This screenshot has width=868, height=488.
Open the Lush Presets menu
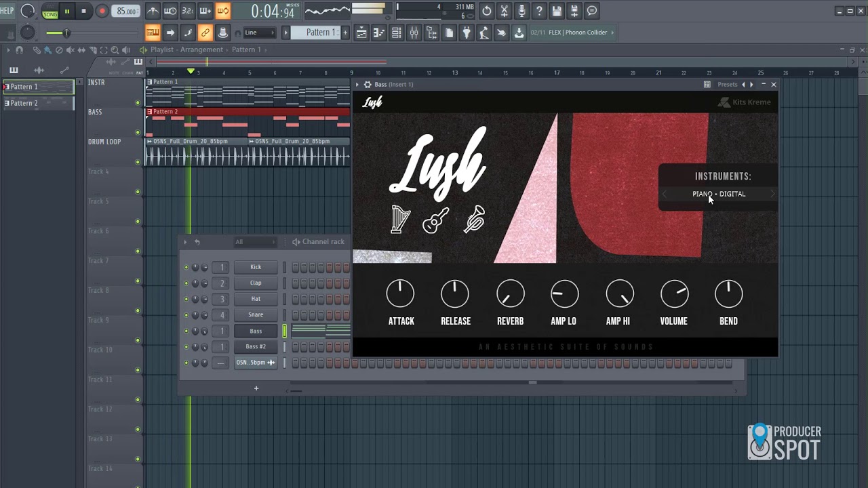pyautogui.click(x=727, y=85)
